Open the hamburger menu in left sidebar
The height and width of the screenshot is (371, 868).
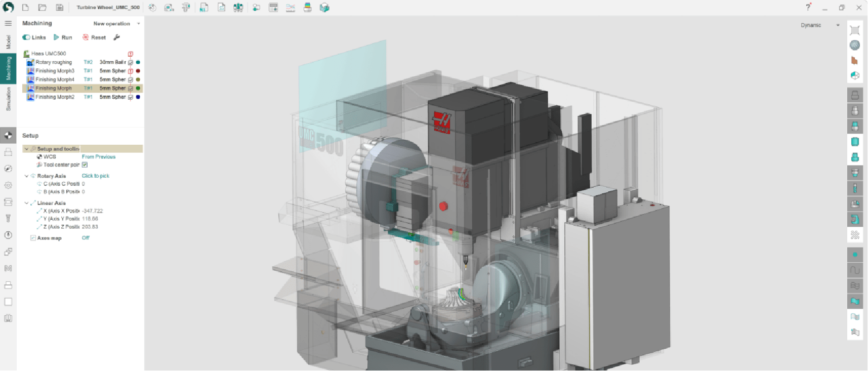[x=8, y=23]
